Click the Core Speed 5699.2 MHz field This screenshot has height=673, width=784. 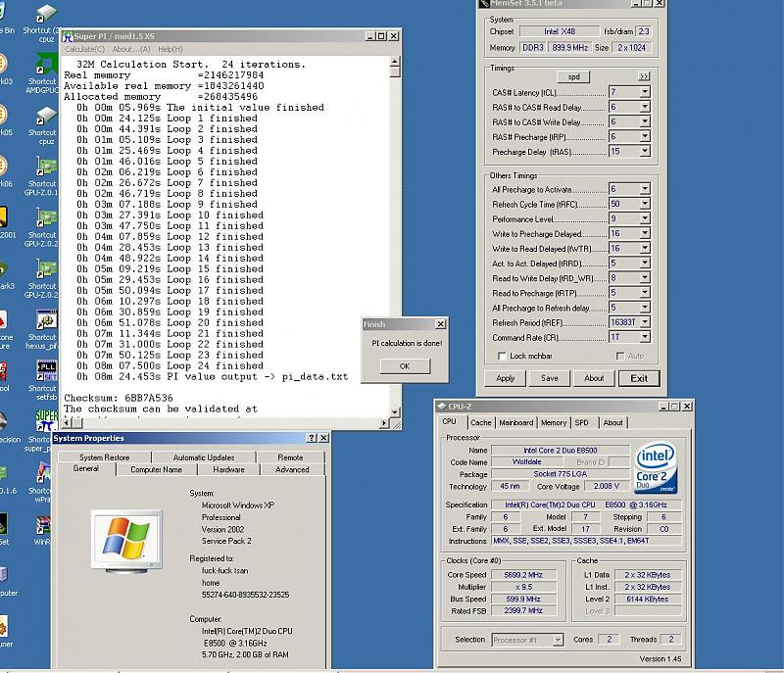pyautogui.click(x=523, y=575)
